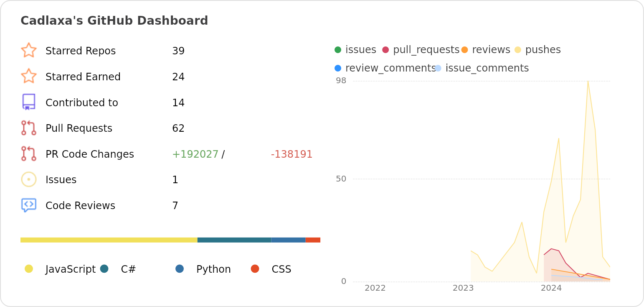Click the "Starred Repos" label

[81, 51]
